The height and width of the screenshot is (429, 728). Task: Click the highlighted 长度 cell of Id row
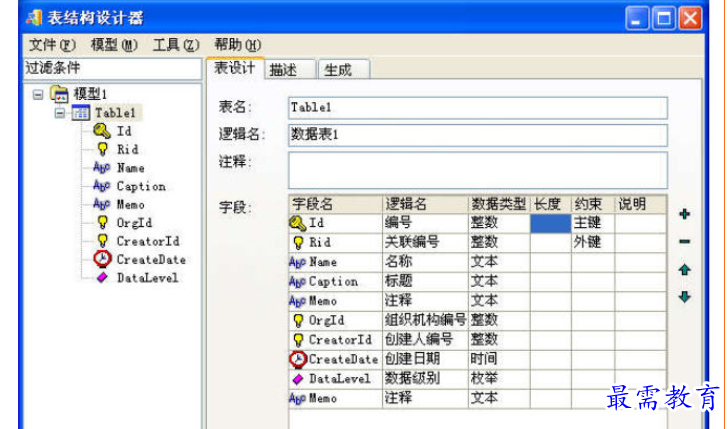[x=551, y=223]
